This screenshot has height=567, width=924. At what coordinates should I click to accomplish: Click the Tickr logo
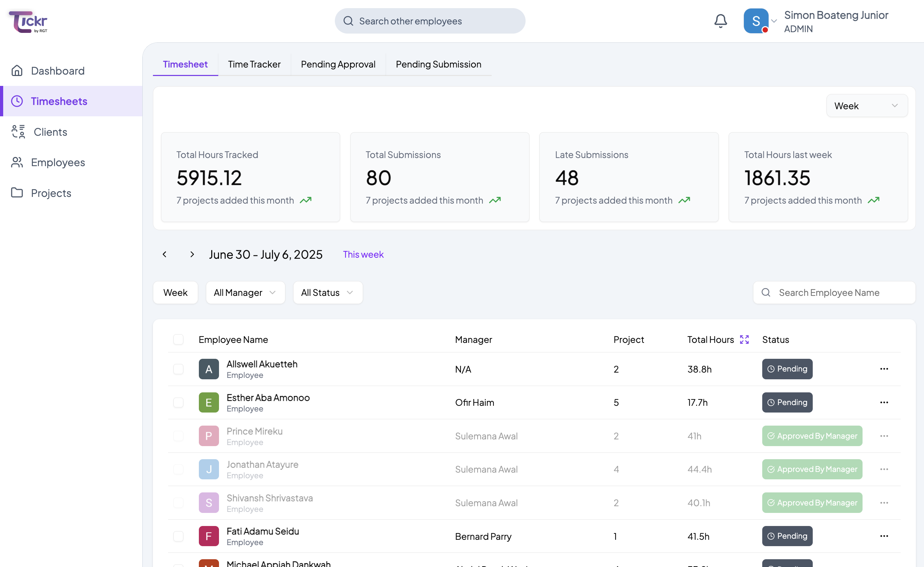[x=28, y=22]
